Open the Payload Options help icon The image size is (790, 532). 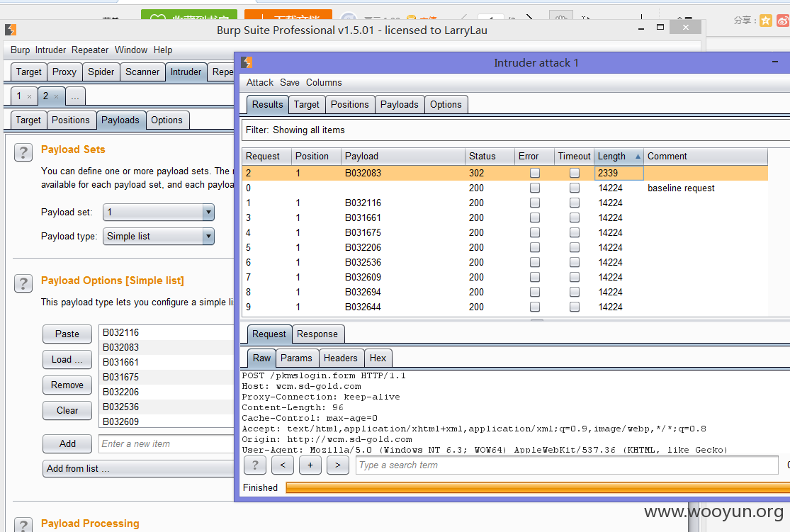click(23, 283)
